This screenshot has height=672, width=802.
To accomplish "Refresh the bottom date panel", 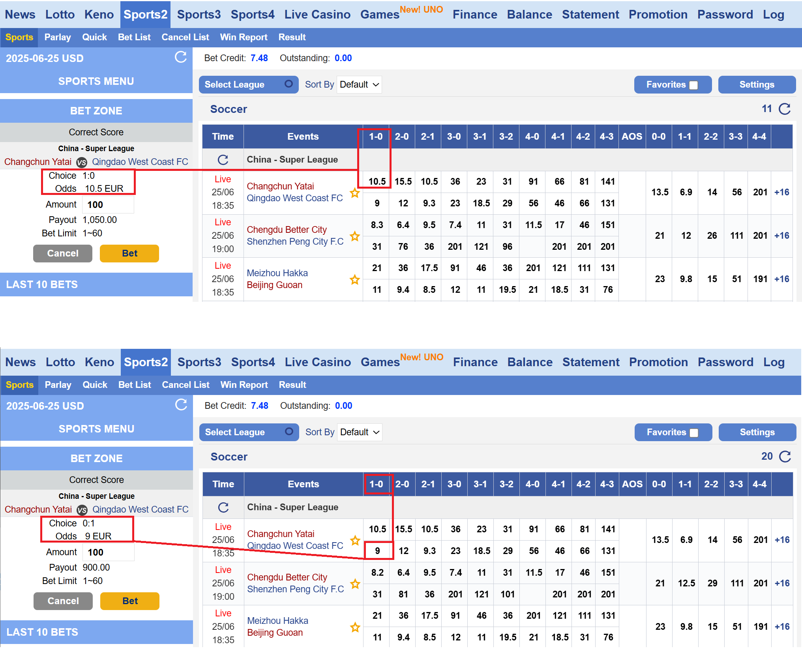I will (x=181, y=405).
